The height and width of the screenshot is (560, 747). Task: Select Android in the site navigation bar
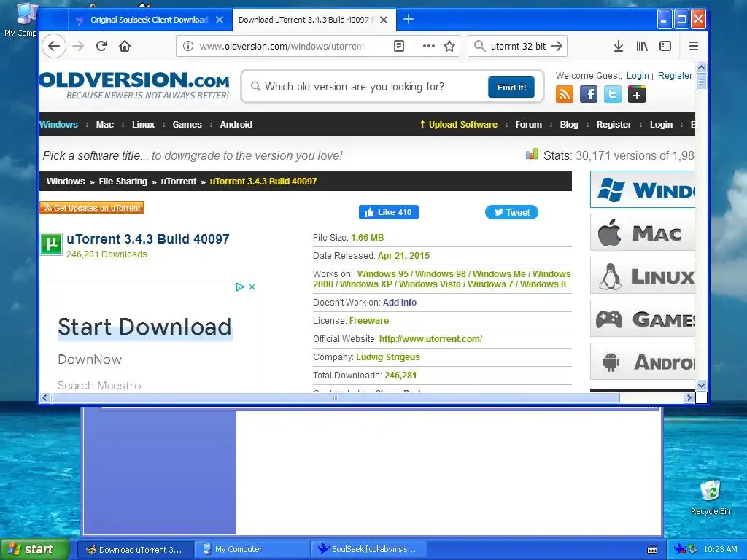point(236,124)
